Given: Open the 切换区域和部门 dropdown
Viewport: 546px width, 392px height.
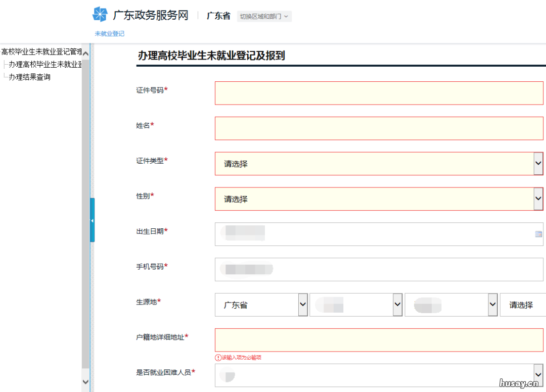Looking at the screenshot, I should pyautogui.click(x=264, y=16).
